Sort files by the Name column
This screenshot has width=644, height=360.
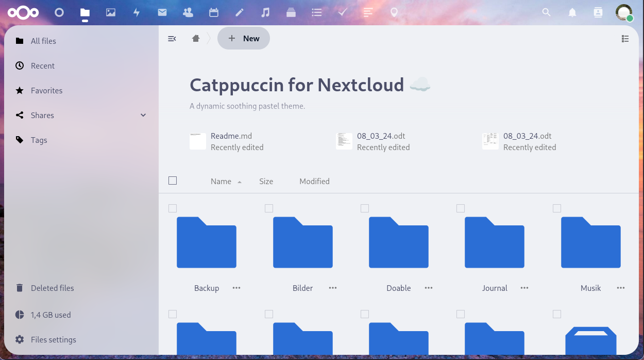coord(221,181)
